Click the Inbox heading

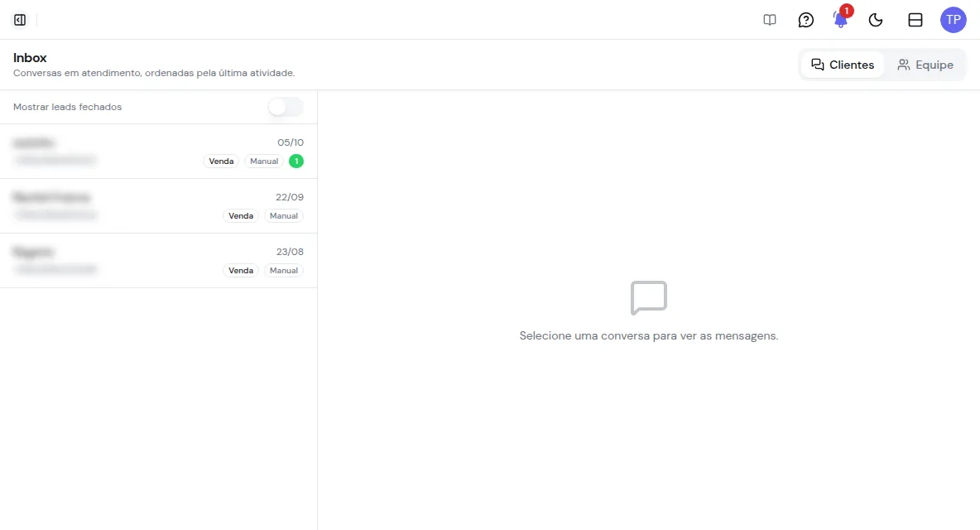30,57
